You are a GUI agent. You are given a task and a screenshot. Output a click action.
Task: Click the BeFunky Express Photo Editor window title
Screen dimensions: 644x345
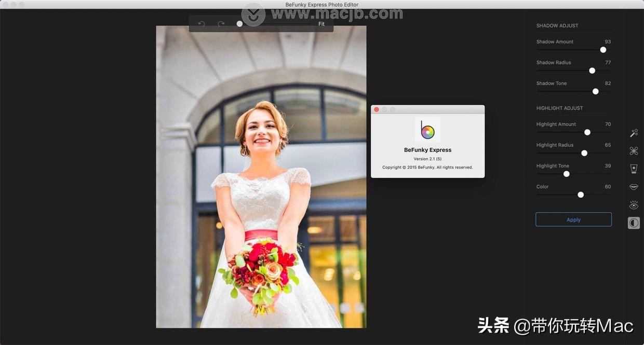click(322, 5)
